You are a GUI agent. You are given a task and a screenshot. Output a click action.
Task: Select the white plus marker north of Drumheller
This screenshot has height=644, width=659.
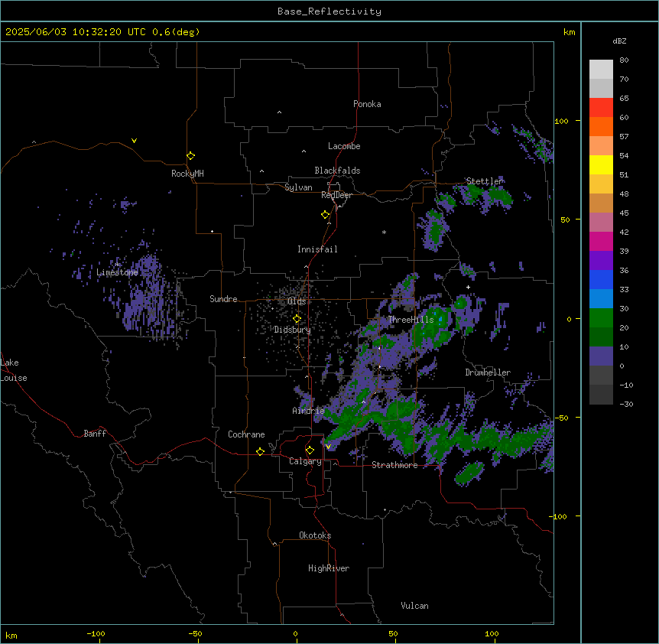click(x=468, y=287)
